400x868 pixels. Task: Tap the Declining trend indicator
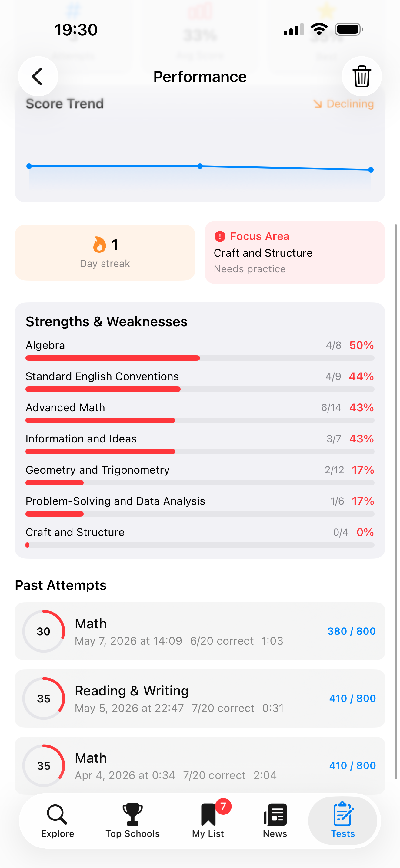(x=343, y=104)
